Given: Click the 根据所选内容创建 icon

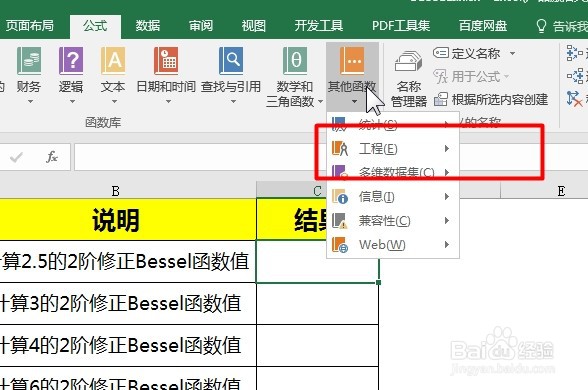Looking at the screenshot, I should (441, 99).
